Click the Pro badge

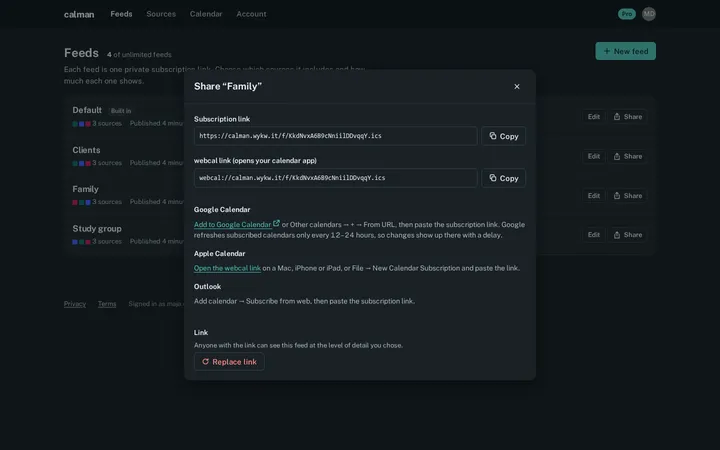tap(627, 14)
